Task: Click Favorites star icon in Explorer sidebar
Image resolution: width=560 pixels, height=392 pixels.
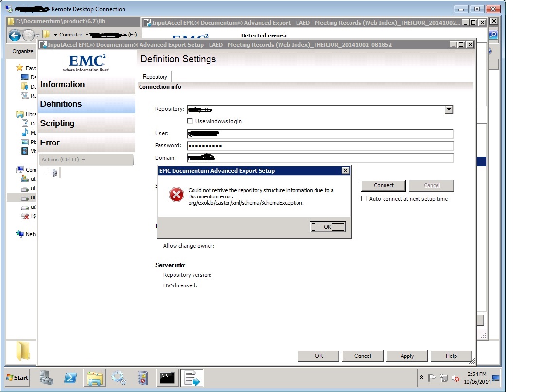Action: tap(19, 68)
